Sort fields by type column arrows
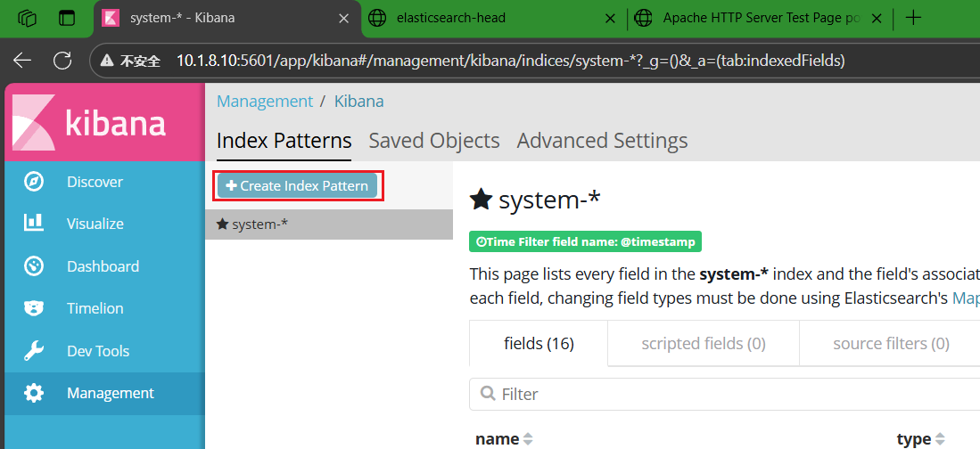The width and height of the screenshot is (980, 449). pyautogui.click(x=940, y=439)
